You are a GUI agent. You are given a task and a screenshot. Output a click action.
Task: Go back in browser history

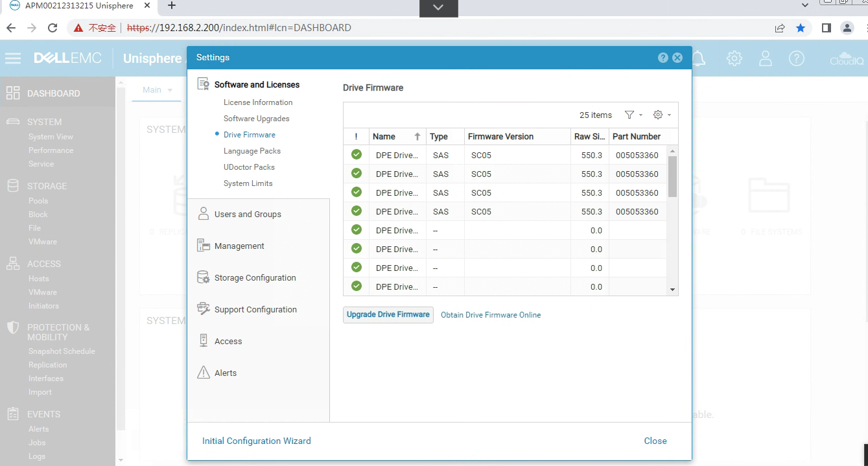(11, 28)
